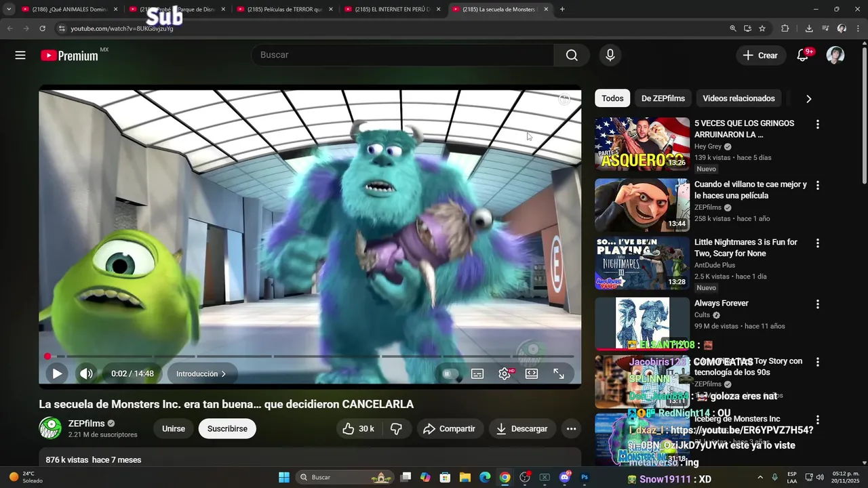868x488 pixels.
Task: Open zoom magnifier icon in address bar
Action: pyautogui.click(x=733, y=28)
